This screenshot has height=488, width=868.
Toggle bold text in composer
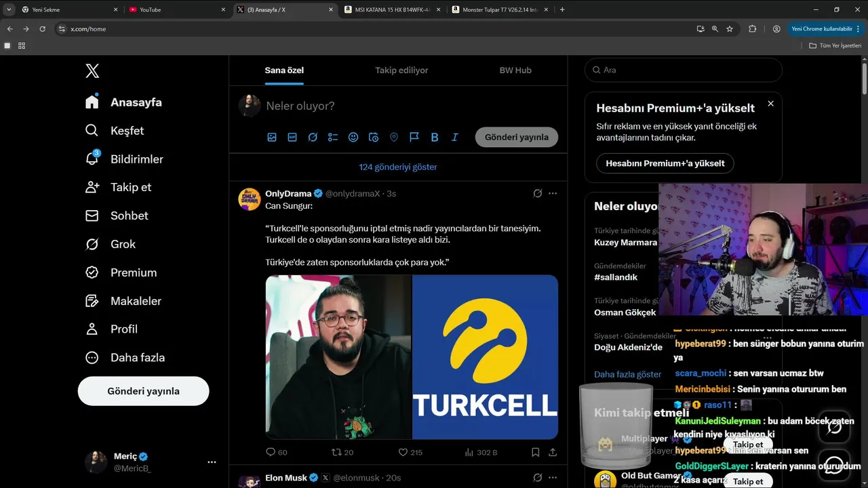tap(435, 137)
